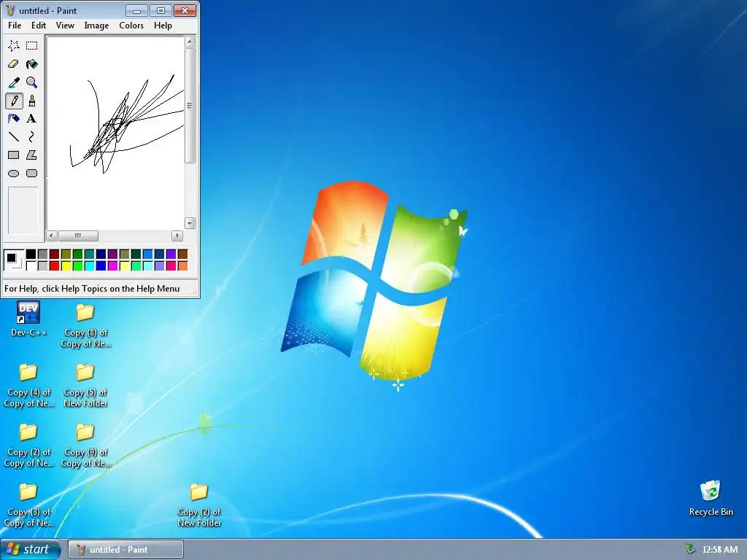Open the Image menu
The width and height of the screenshot is (747, 560).
(96, 26)
